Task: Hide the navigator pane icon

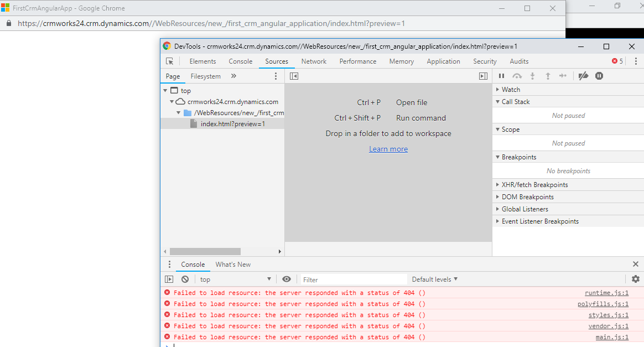Action: pos(294,76)
